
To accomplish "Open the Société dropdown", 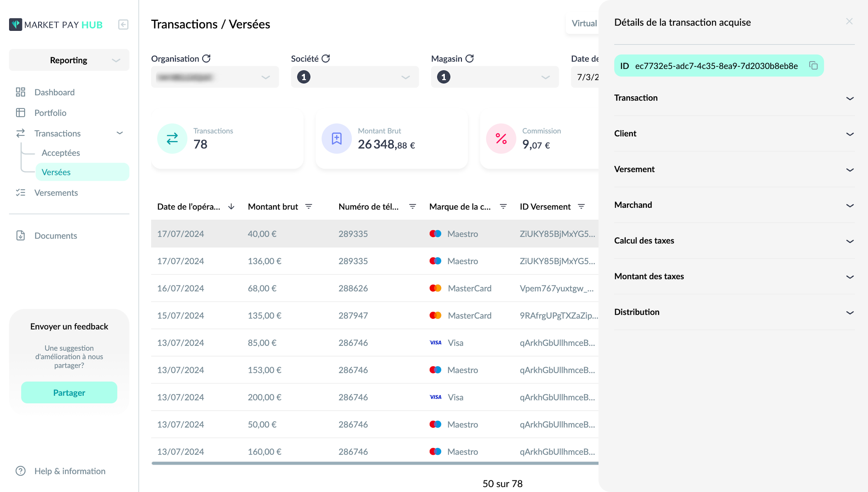I will coord(355,77).
